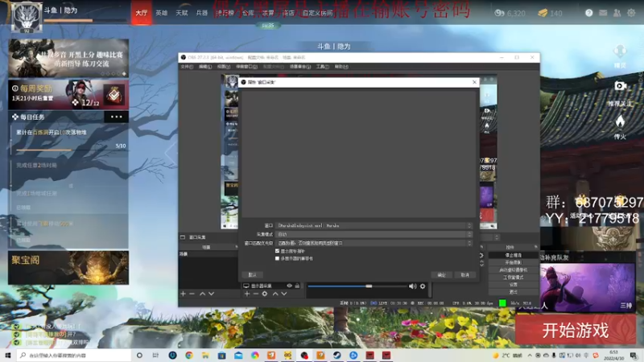This screenshot has width=644, height=362.
Task: Click the red 开始游戏 button
Action: (x=576, y=331)
